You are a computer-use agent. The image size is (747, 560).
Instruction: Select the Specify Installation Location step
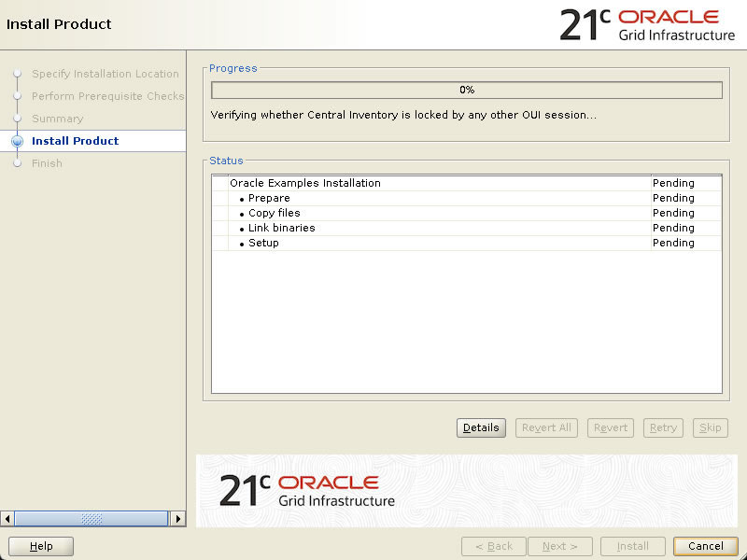tap(106, 74)
